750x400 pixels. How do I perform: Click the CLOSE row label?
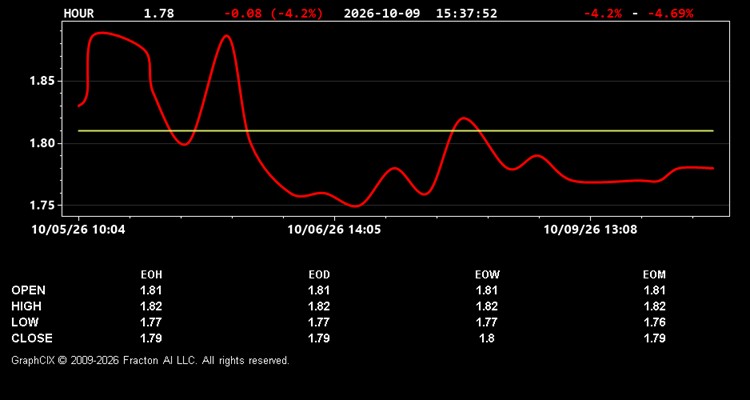pyautogui.click(x=32, y=338)
